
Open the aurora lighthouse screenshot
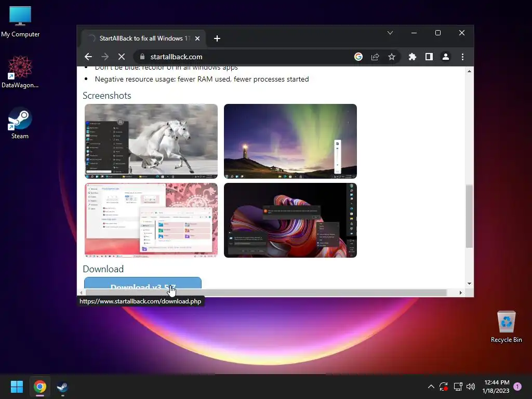coord(290,141)
